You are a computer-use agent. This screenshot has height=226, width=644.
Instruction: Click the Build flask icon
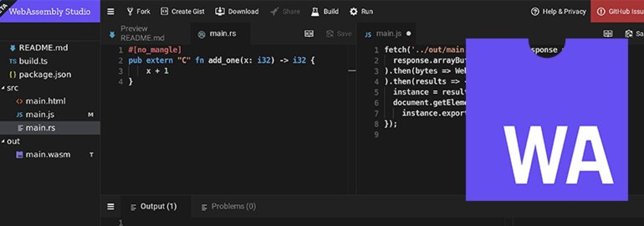315,12
